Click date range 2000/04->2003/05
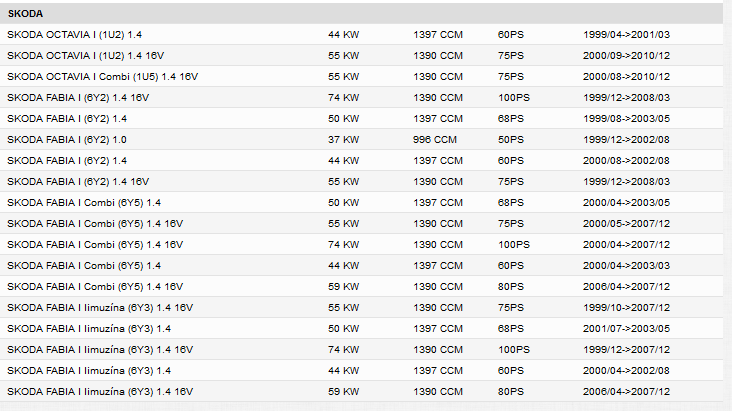The width and height of the screenshot is (732, 411). point(626,203)
